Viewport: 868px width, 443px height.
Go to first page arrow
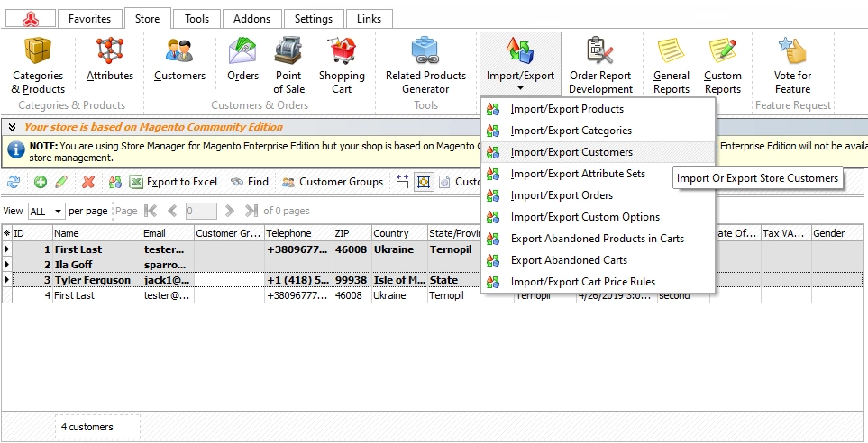pyautogui.click(x=150, y=211)
